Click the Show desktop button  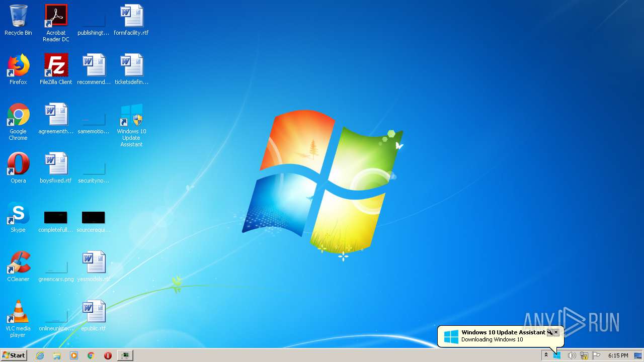click(x=638, y=355)
